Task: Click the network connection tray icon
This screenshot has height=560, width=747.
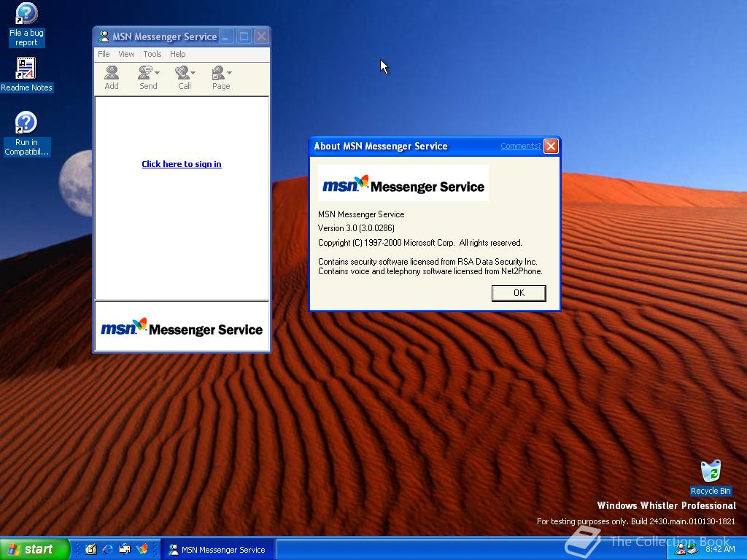Action: coord(692,550)
